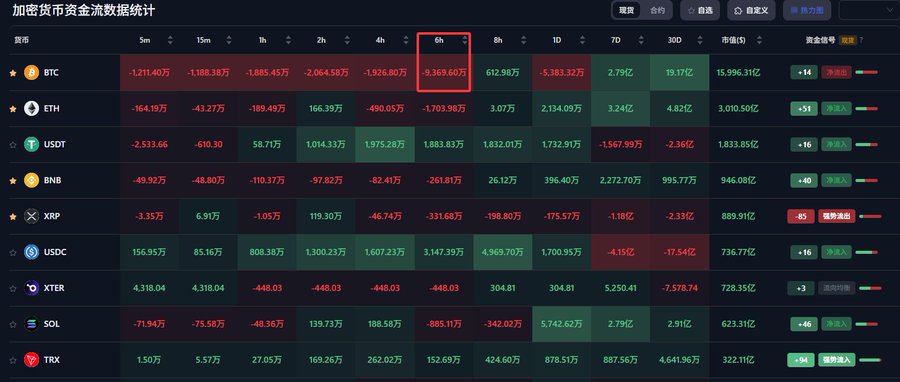The width and height of the screenshot is (900, 382).
Task: Sort by 2h column arrows
Action: (x=347, y=40)
